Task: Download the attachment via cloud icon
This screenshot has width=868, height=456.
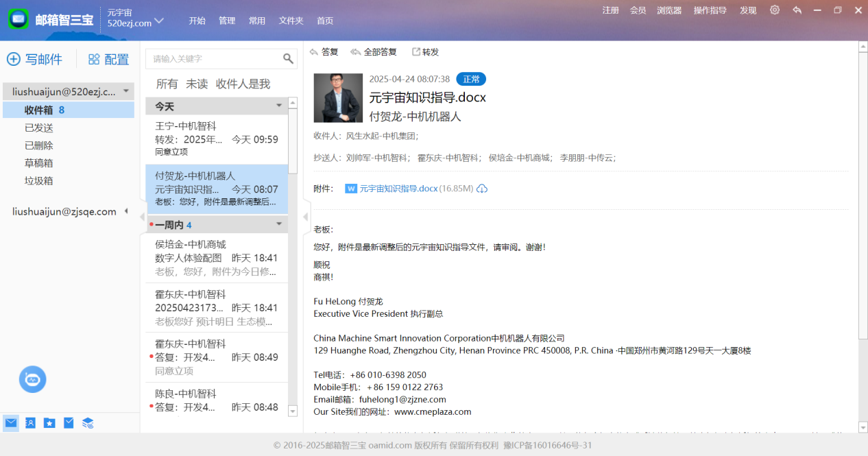Action: [x=482, y=189]
